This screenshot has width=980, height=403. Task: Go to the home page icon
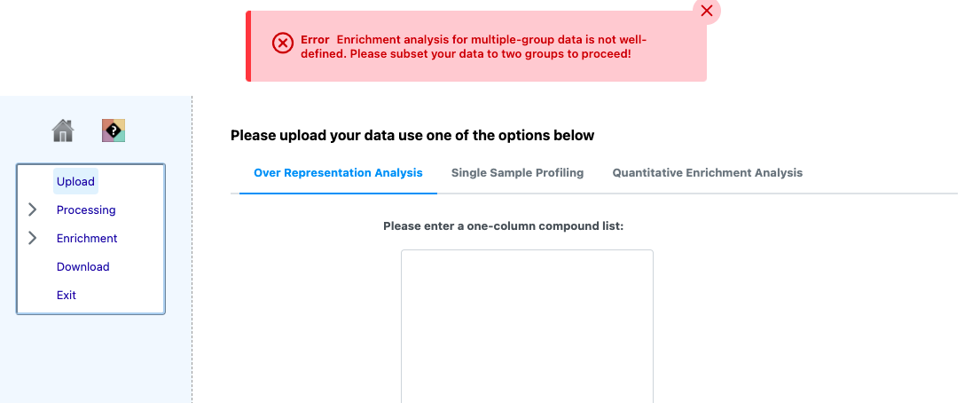(x=63, y=130)
